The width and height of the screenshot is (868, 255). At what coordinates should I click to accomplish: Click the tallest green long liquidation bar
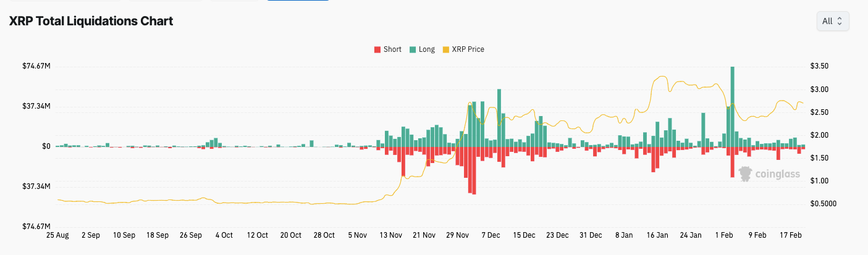(733, 106)
